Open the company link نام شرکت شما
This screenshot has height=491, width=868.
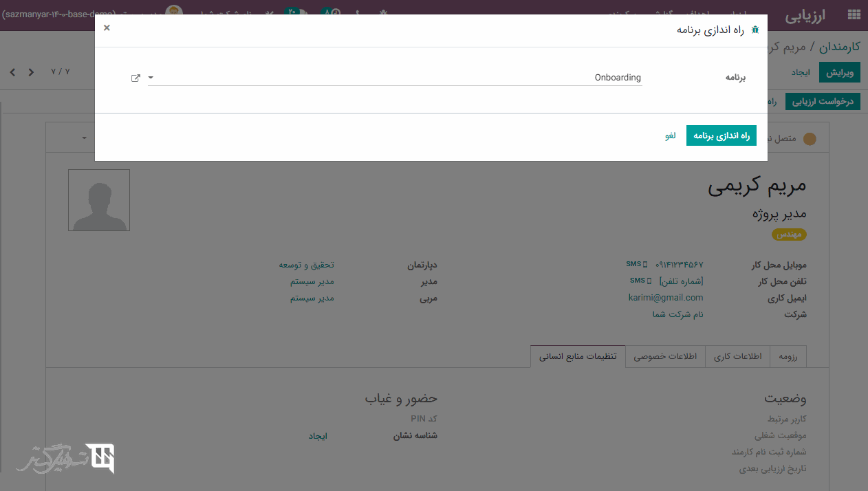(x=678, y=314)
